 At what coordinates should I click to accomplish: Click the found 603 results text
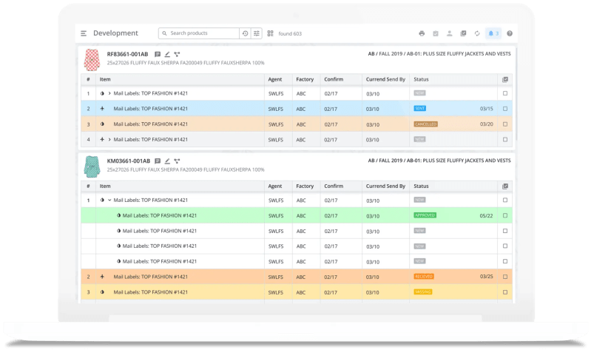point(290,33)
